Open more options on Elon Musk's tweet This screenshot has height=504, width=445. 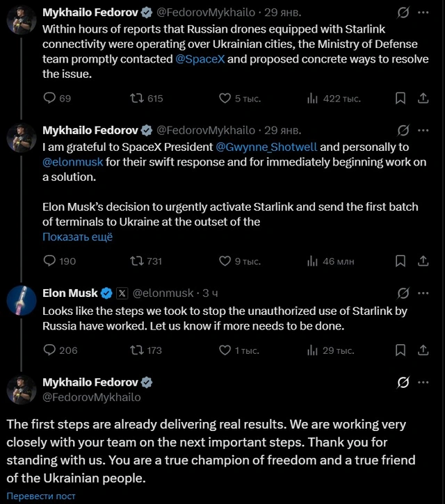[x=423, y=293]
